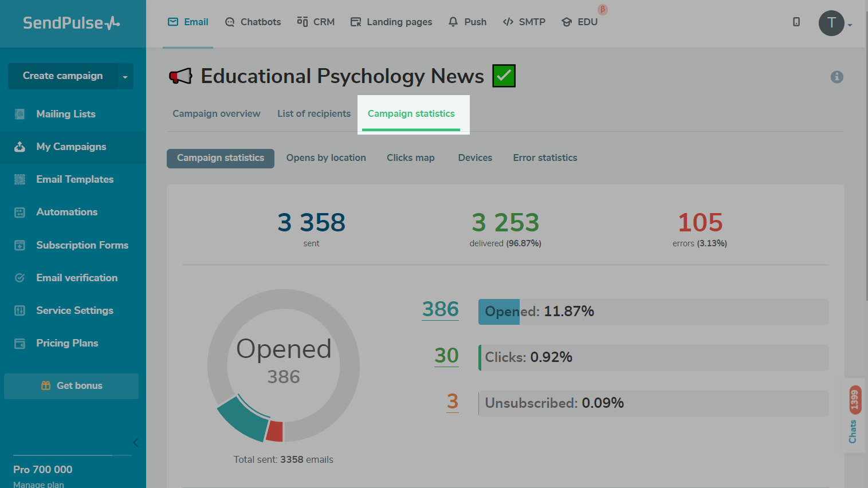Click the Automations sidebar icon
This screenshot has width=868, height=488.
pyautogui.click(x=19, y=212)
